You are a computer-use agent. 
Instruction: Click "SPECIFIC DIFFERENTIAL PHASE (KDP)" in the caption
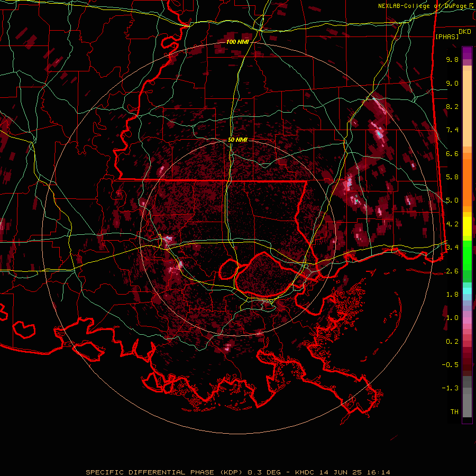pyautogui.click(x=165, y=472)
